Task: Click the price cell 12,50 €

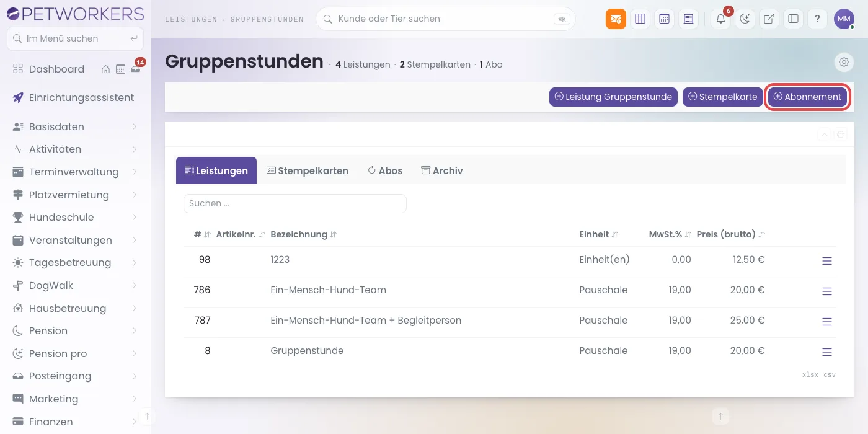Action: [748, 260]
